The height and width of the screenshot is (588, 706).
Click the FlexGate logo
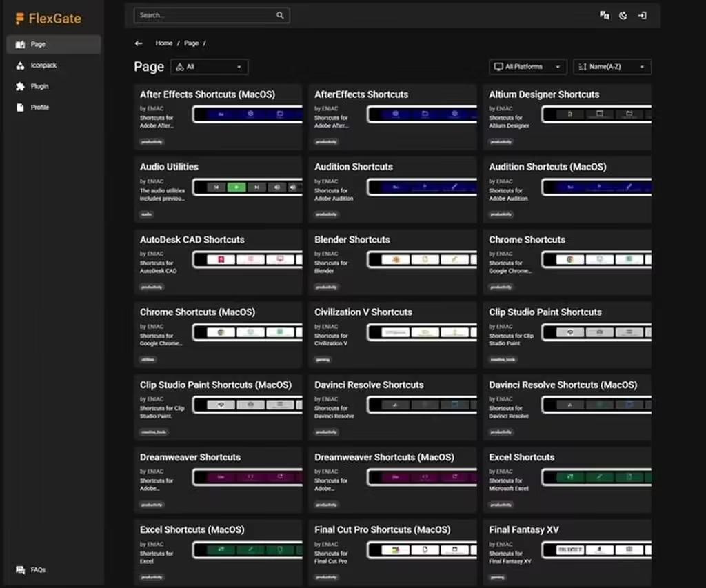tap(48, 19)
